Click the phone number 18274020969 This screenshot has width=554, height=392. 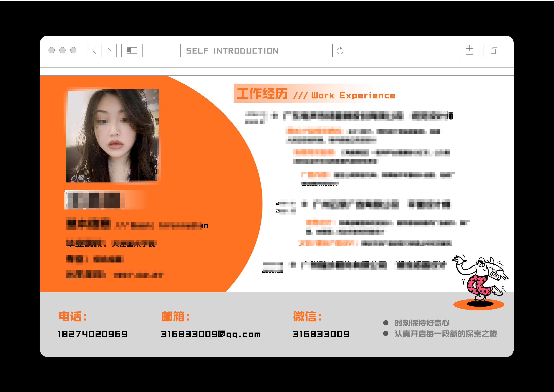point(93,334)
